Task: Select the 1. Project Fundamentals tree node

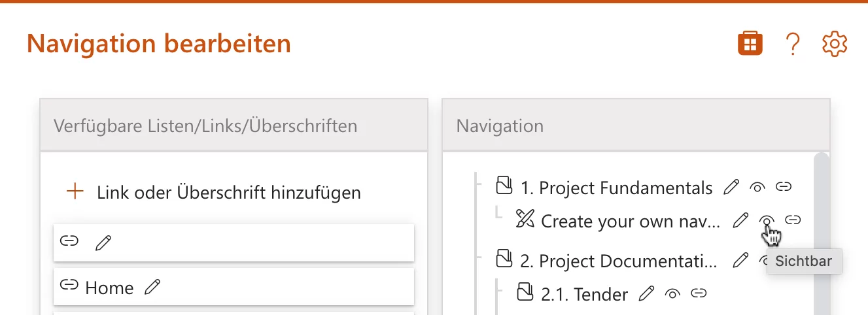Action: click(x=616, y=188)
